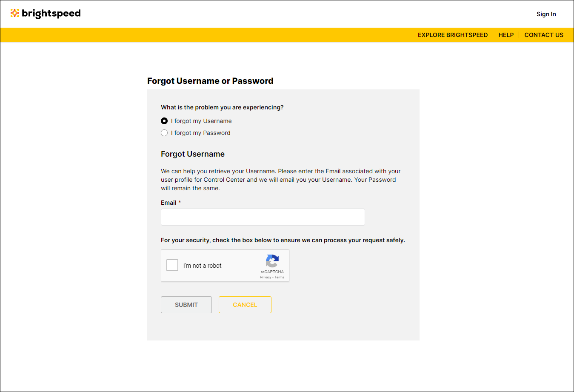Click the For your security notice text

coord(283,240)
